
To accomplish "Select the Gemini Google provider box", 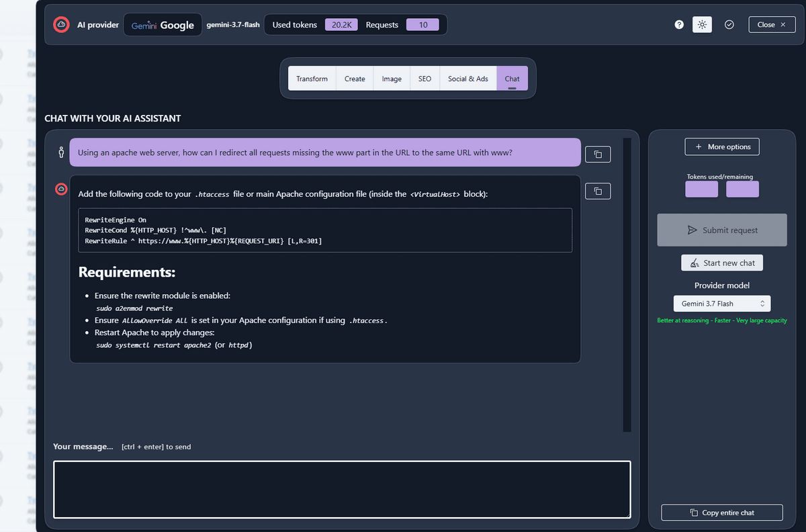I will pyautogui.click(x=163, y=25).
